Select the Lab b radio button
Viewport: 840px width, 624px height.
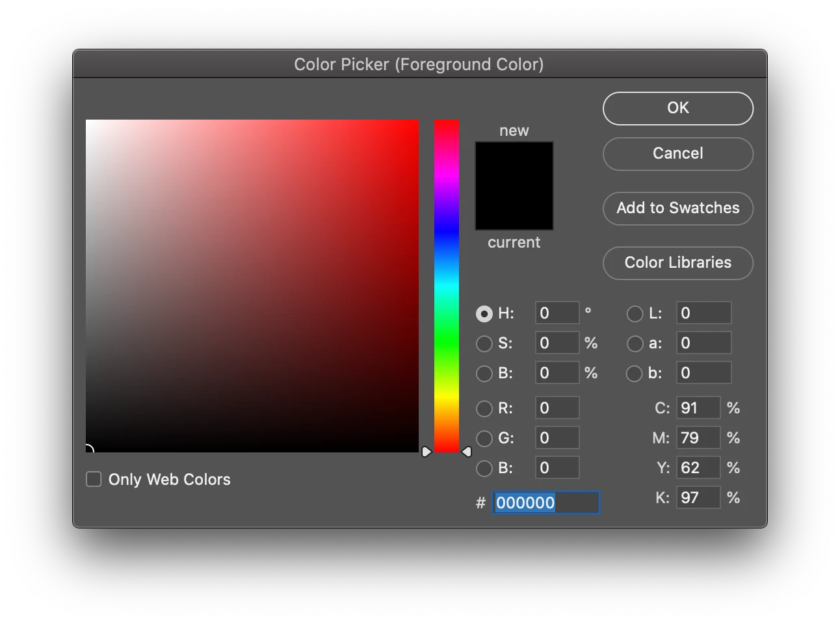tap(635, 373)
